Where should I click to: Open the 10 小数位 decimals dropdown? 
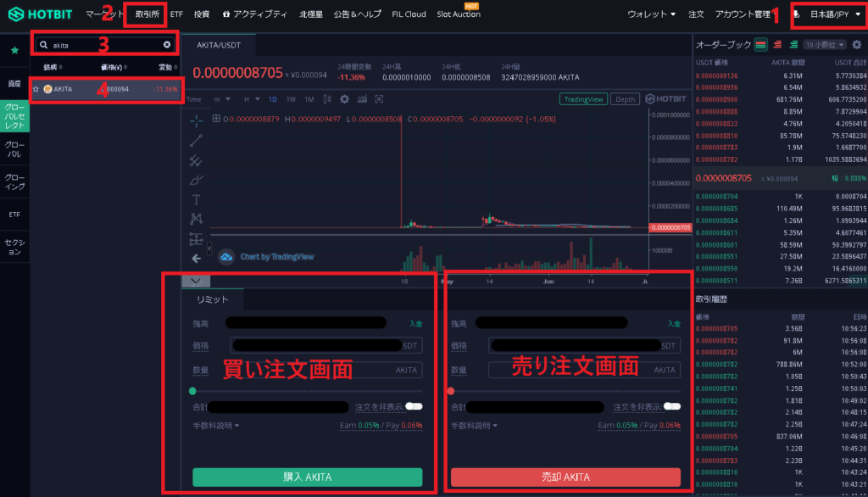click(825, 45)
